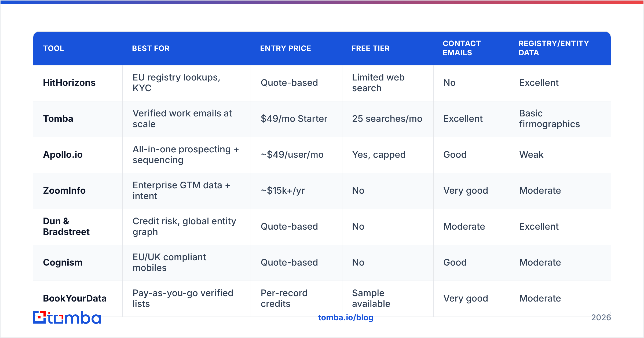
Task: Select the Apollo.io tool name
Action: (x=63, y=155)
